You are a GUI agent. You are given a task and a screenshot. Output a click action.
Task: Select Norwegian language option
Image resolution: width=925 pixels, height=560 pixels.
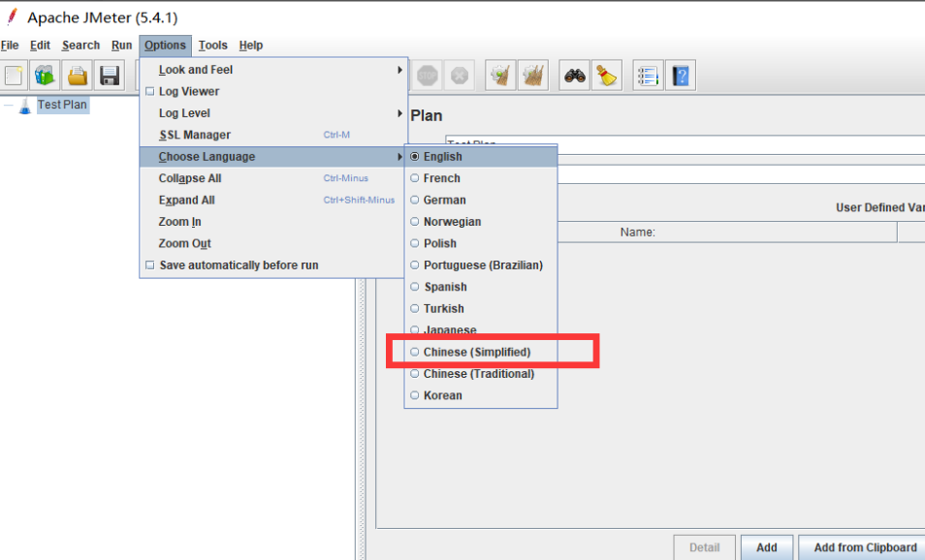pos(480,222)
